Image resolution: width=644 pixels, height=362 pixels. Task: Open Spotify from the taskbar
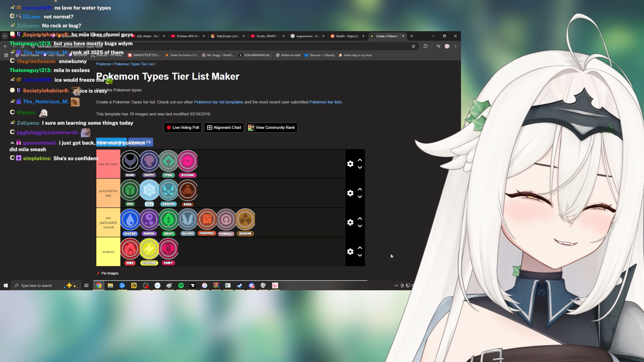(x=181, y=286)
